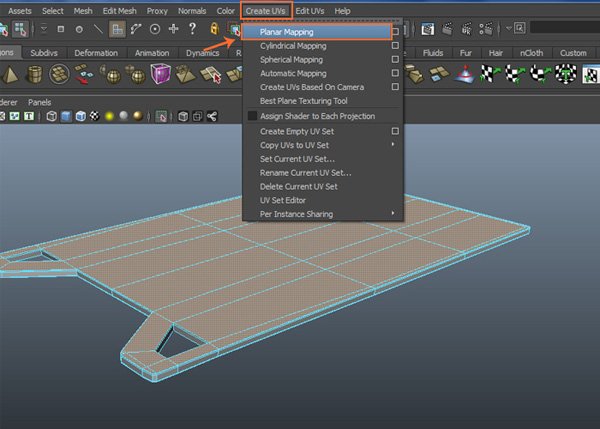
Task: Open the Create UVs menu
Action: pyautogui.click(x=266, y=11)
